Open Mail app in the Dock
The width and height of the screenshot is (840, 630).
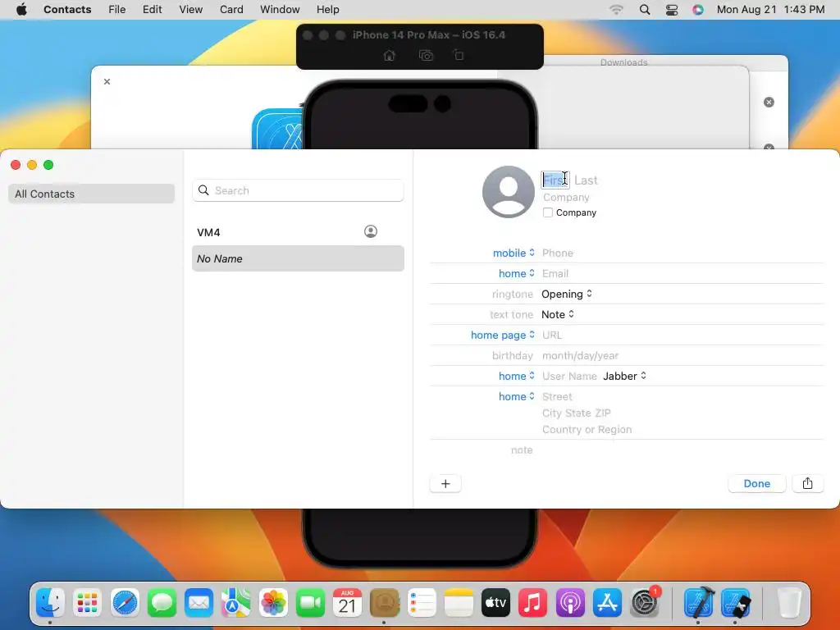[x=199, y=603]
